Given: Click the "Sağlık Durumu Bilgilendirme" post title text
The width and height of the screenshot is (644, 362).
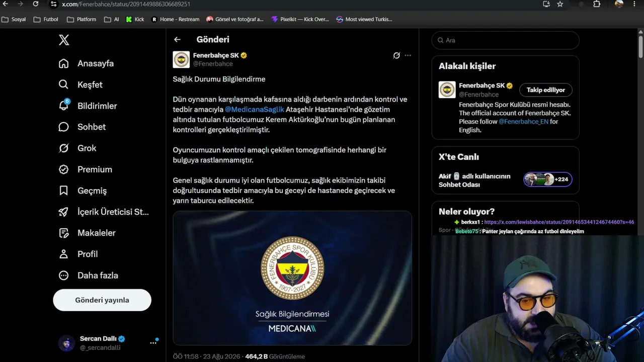Looking at the screenshot, I should (219, 79).
